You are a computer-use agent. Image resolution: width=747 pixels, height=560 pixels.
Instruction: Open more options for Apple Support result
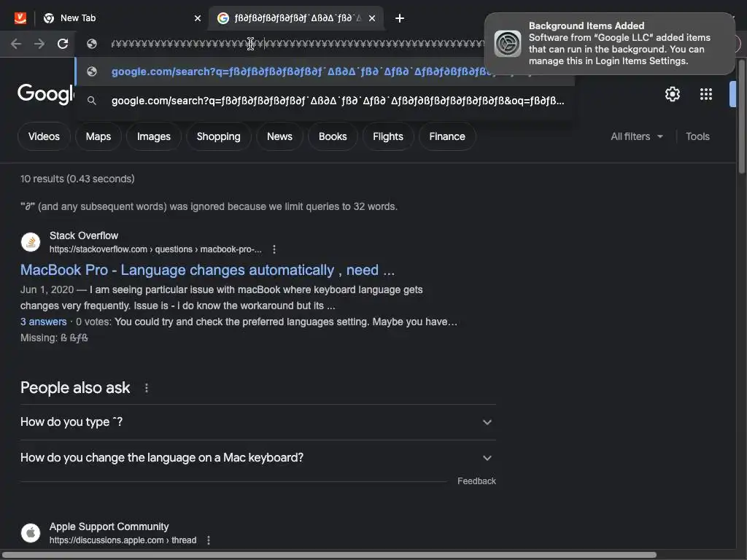coord(208,540)
